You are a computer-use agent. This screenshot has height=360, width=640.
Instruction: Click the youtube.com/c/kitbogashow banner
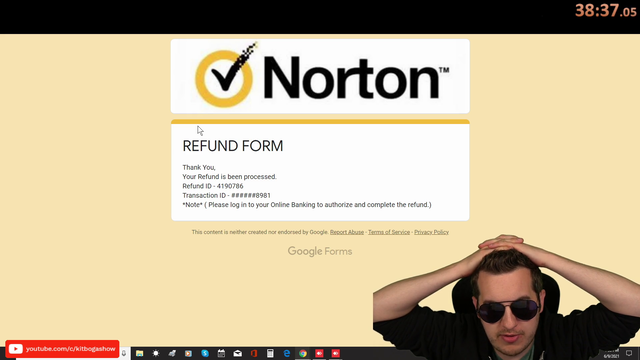(x=62, y=349)
